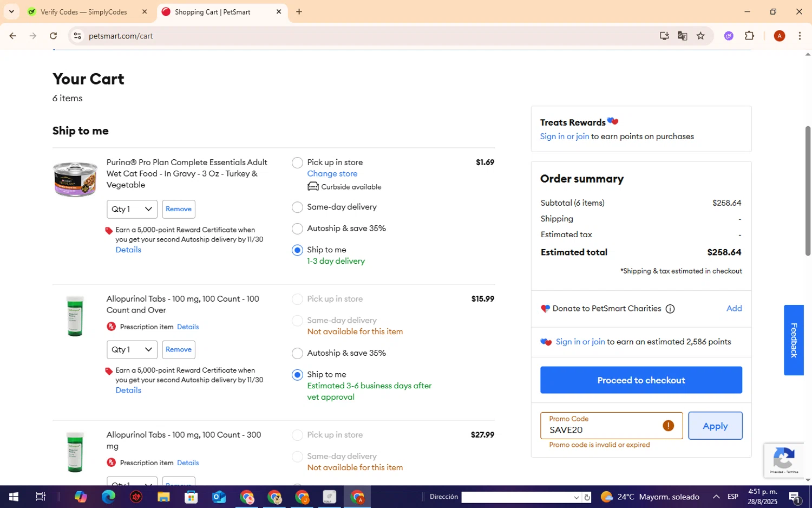Select Autoship & save 35% for Allopurinol $15.99

click(297, 353)
